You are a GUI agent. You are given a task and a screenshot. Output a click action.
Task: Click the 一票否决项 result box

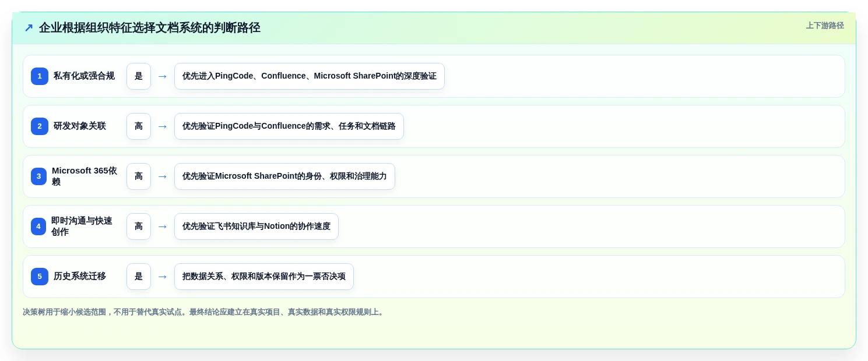(264, 277)
